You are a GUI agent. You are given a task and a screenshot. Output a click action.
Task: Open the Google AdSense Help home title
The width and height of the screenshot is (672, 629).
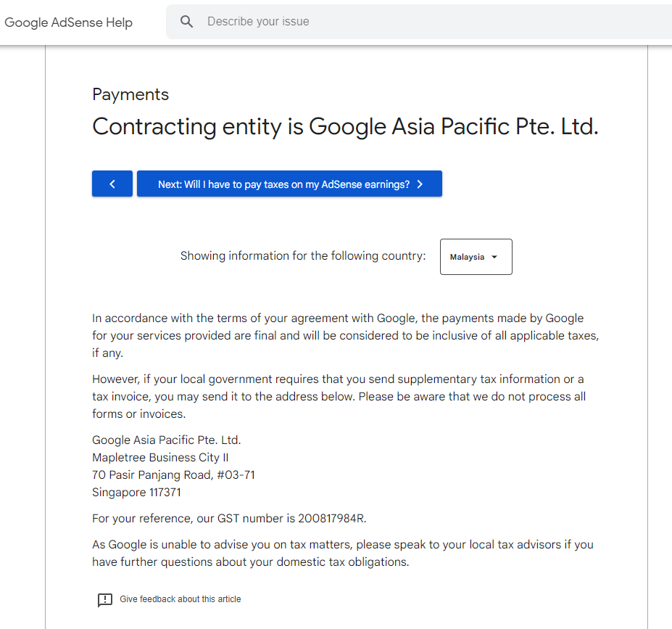[69, 22]
